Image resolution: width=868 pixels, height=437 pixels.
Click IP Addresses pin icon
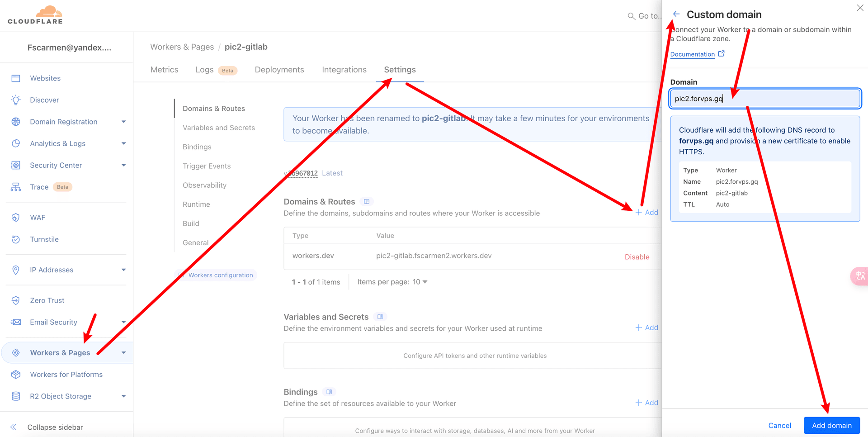[16, 270]
